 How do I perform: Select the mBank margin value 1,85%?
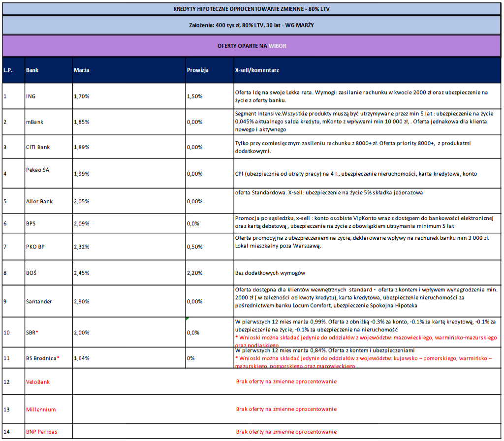tap(82, 122)
